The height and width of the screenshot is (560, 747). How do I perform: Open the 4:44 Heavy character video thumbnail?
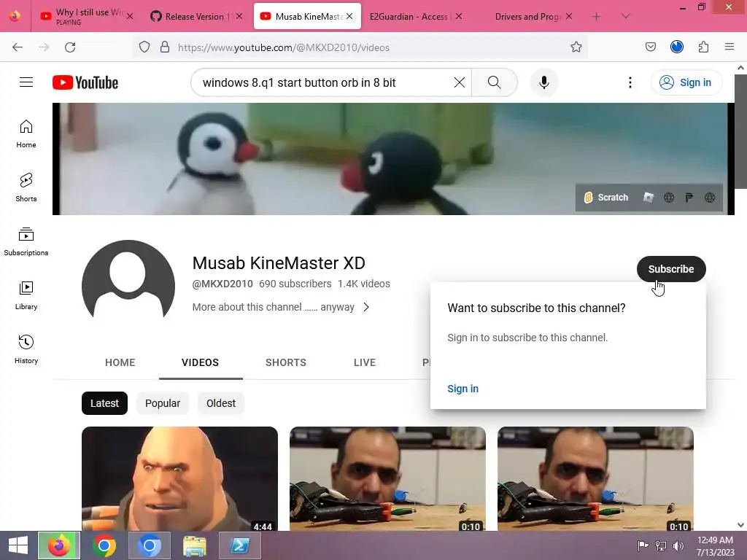179,478
